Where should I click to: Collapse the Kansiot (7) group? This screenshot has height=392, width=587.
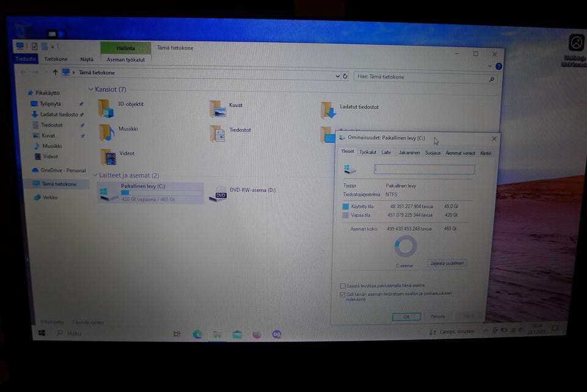click(x=90, y=89)
